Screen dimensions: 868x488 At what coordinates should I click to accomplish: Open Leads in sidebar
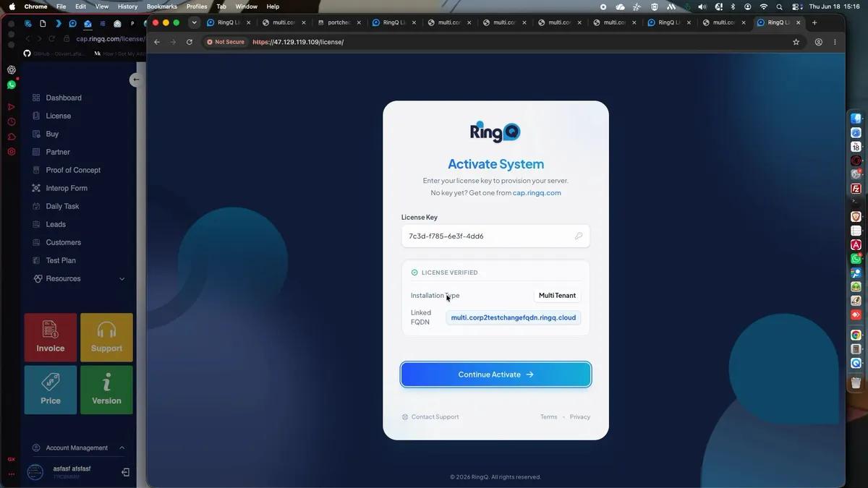click(56, 224)
